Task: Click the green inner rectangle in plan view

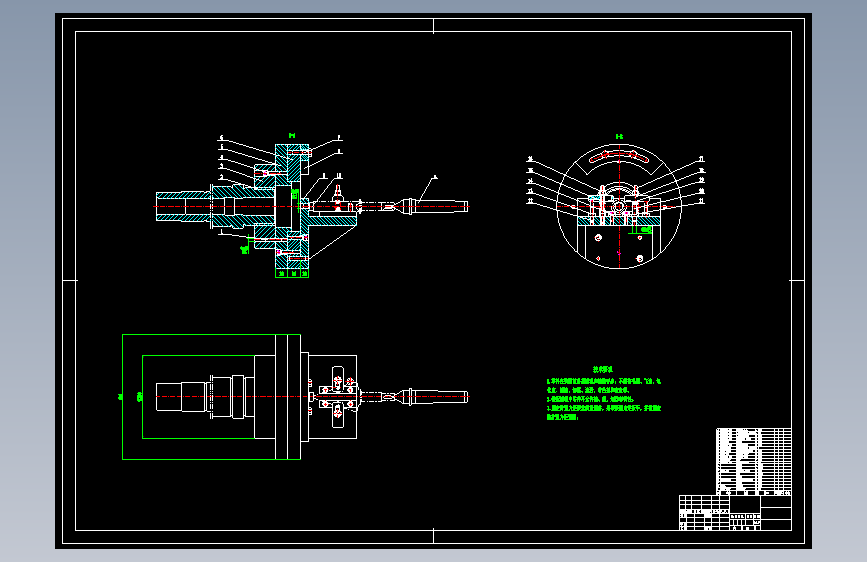Action: 199,397
